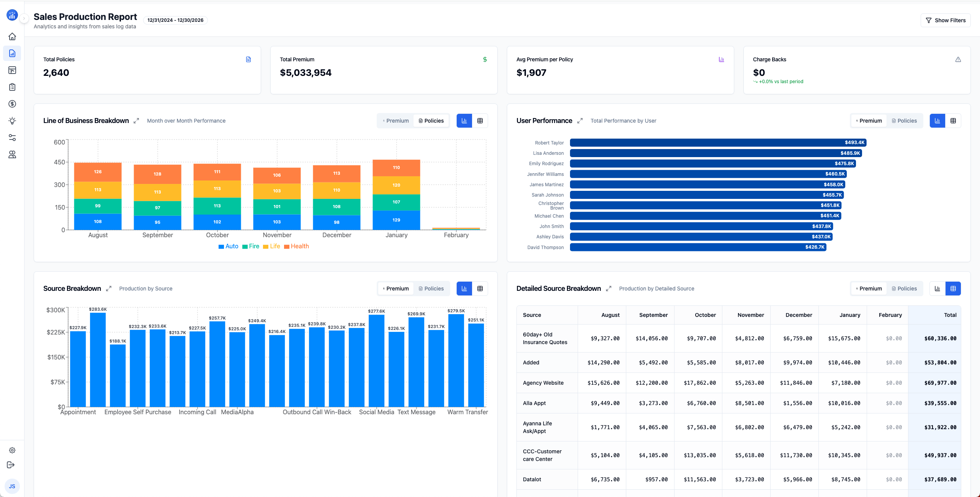Click the Show Filters button
This screenshot has width=980, height=497.
click(x=946, y=20)
